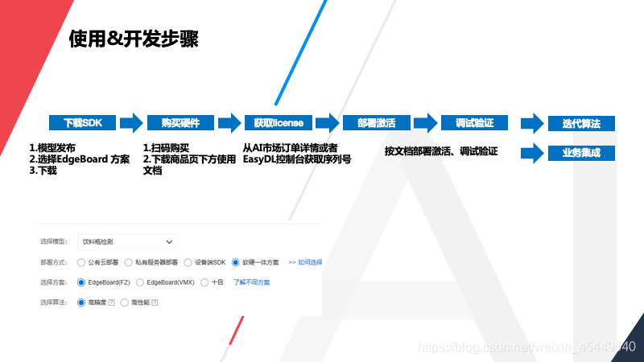This screenshot has height=362, width=644.
Task: Click the 购买硬件 step box
Action: point(180,123)
